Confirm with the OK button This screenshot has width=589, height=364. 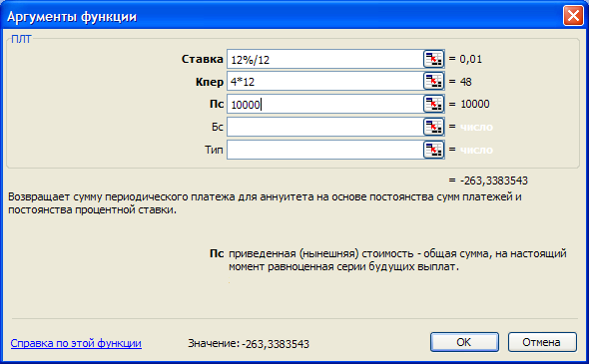tap(464, 342)
